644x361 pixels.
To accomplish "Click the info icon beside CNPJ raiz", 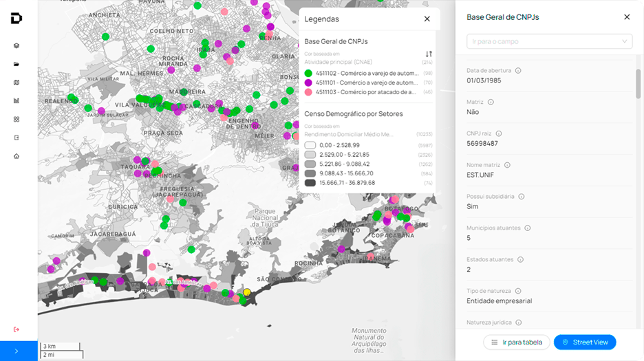I will (x=499, y=133).
